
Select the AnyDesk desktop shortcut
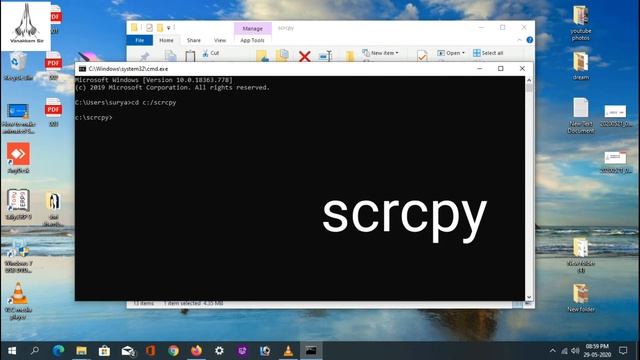click(x=18, y=158)
